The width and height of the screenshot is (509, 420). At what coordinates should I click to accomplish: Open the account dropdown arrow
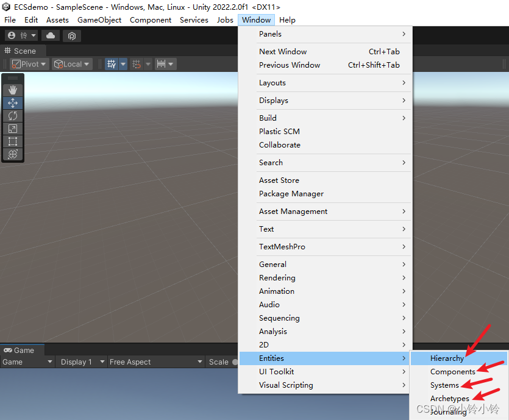tap(34, 35)
